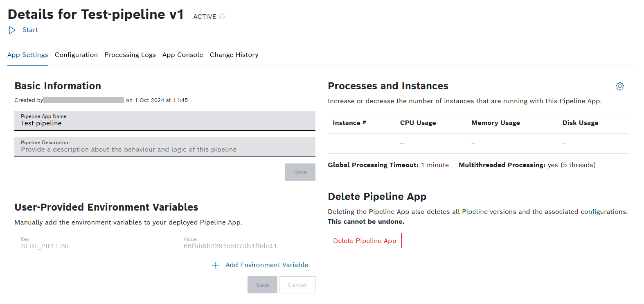Click the Instance # column header
644x304 pixels.
coord(349,123)
